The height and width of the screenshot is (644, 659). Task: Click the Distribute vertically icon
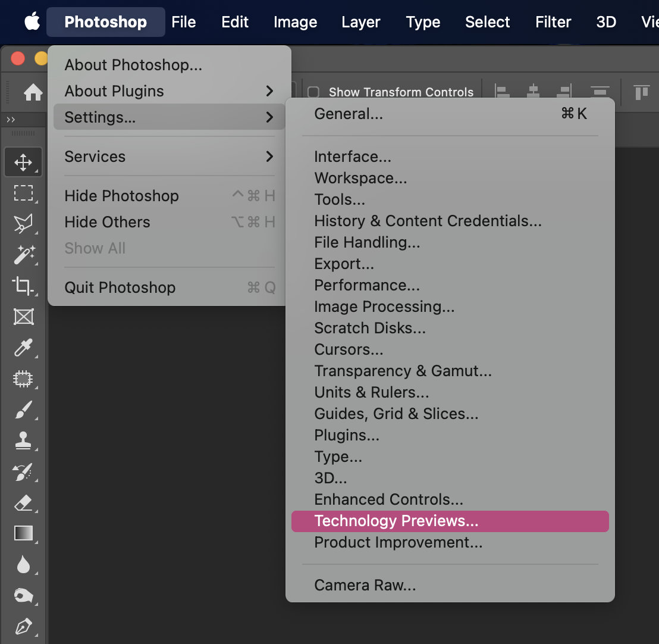[x=600, y=91]
